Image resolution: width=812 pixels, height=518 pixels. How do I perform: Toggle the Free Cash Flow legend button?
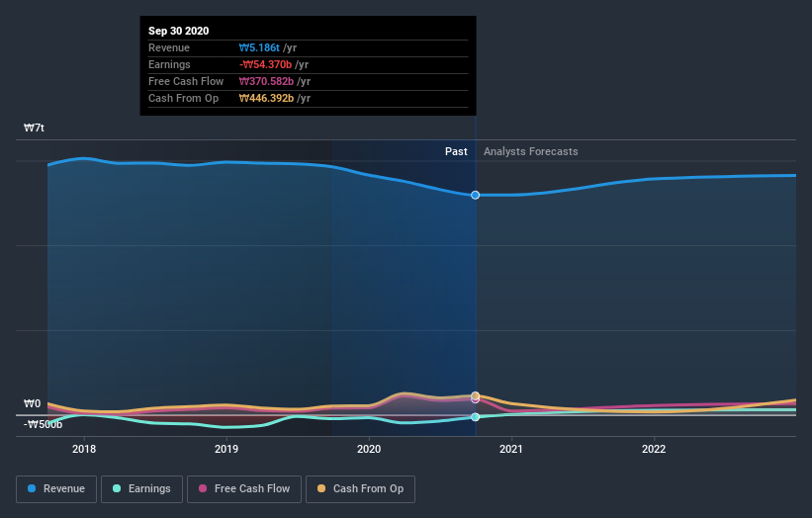pos(244,489)
